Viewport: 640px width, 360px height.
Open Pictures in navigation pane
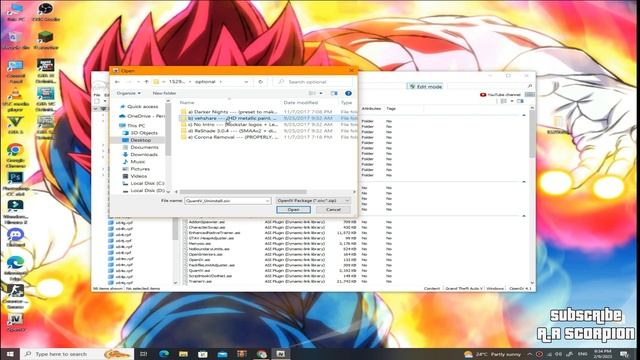(140, 169)
